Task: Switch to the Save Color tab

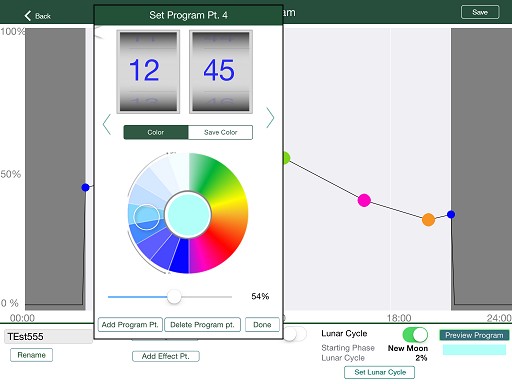Action: [x=220, y=132]
